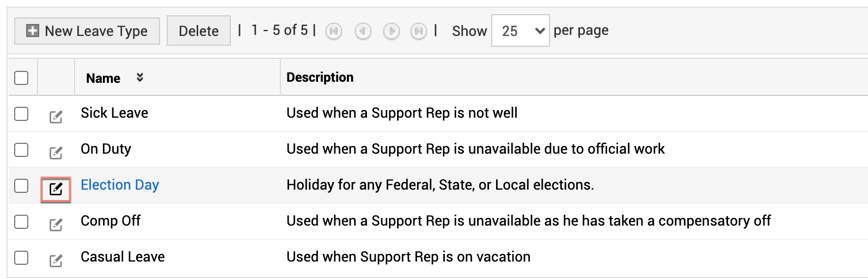Click edit icon for Sick Leave
The height and width of the screenshot is (279, 868).
pos(56,117)
